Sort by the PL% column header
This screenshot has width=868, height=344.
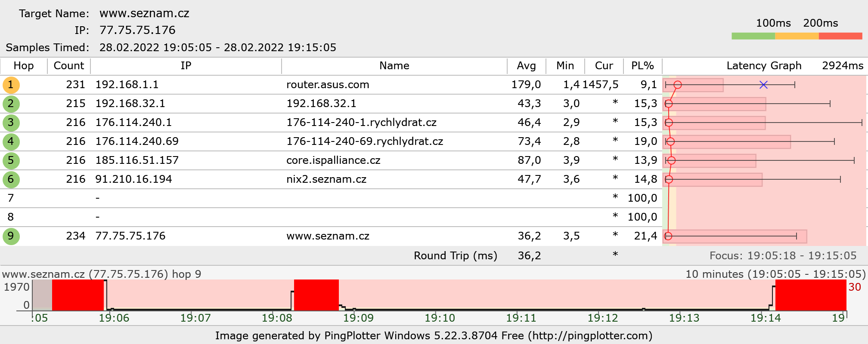coord(642,66)
